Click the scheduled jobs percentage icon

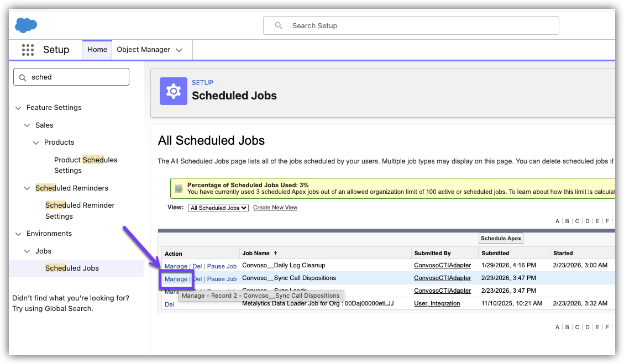[x=179, y=188]
